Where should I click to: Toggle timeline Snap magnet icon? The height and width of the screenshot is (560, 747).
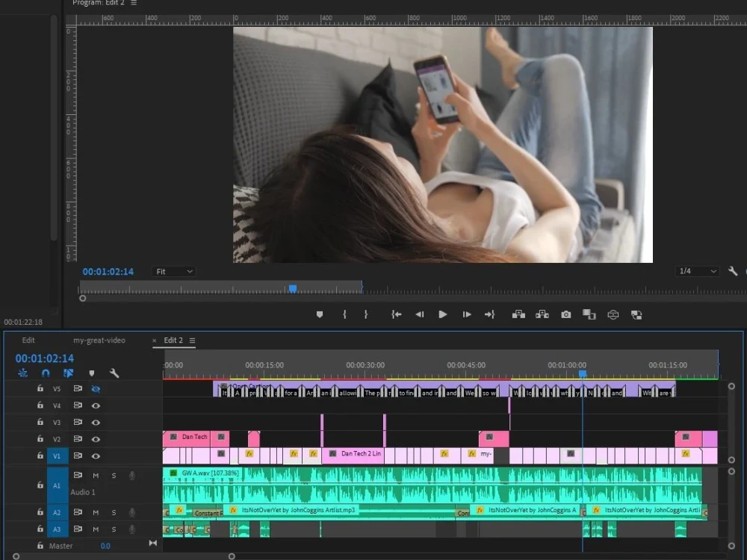point(46,373)
